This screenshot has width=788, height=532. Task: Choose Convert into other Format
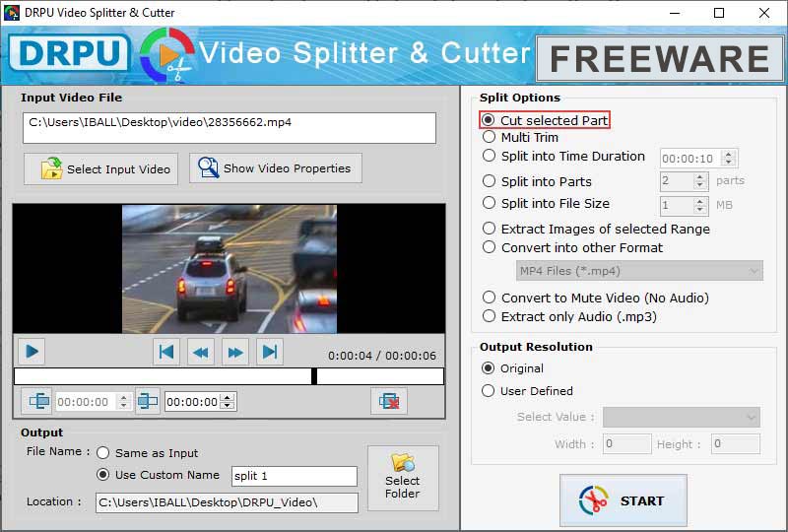coord(572,247)
